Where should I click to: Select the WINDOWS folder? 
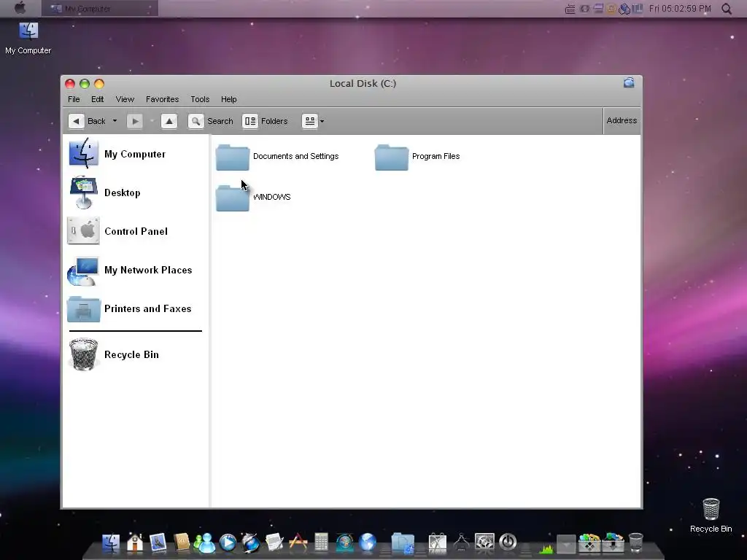pos(253,198)
